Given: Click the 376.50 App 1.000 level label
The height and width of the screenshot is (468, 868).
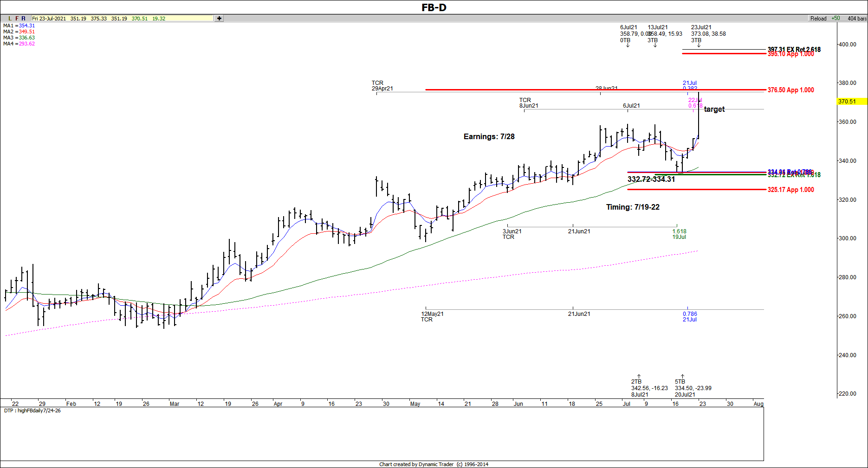Looking at the screenshot, I should click(x=790, y=90).
